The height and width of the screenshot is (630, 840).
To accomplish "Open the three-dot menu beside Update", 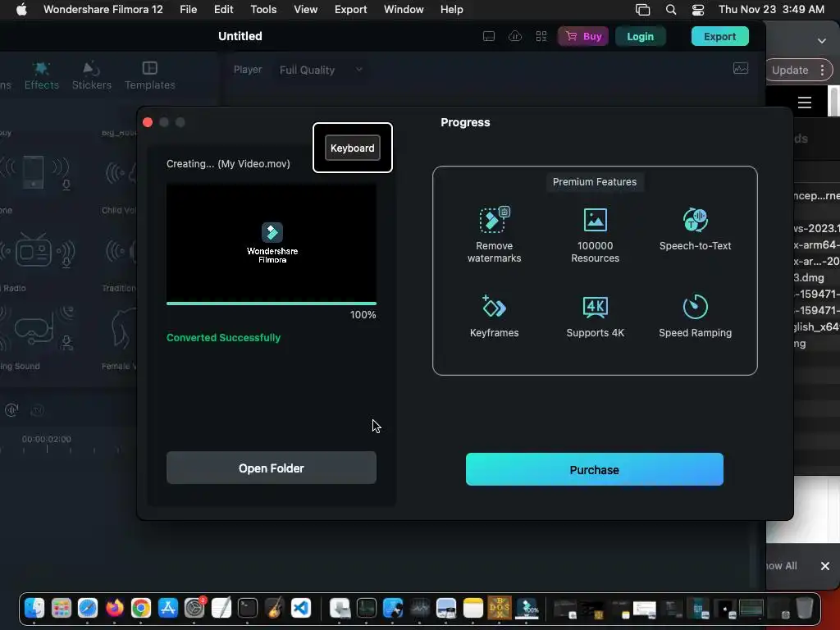I will pos(822,70).
